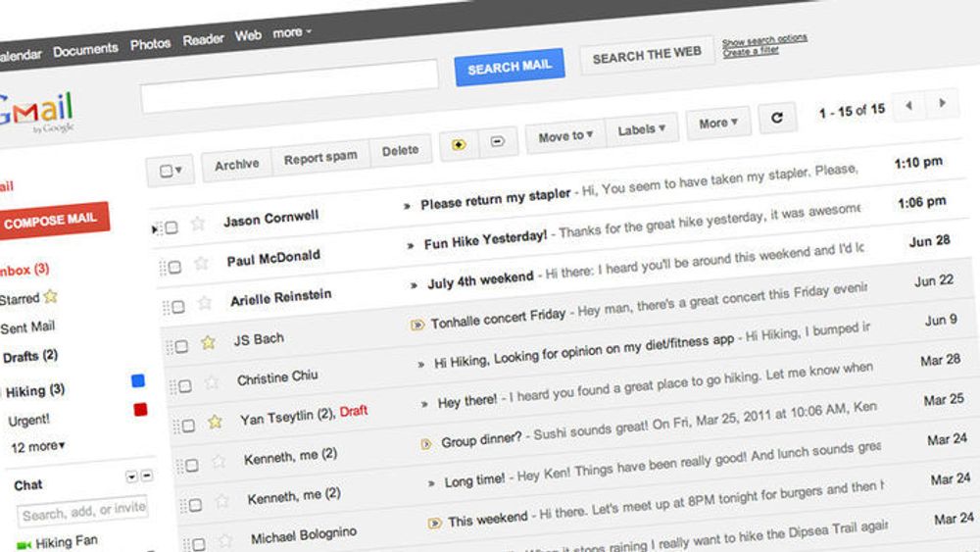Go to Sent Mail folder

pos(27,326)
